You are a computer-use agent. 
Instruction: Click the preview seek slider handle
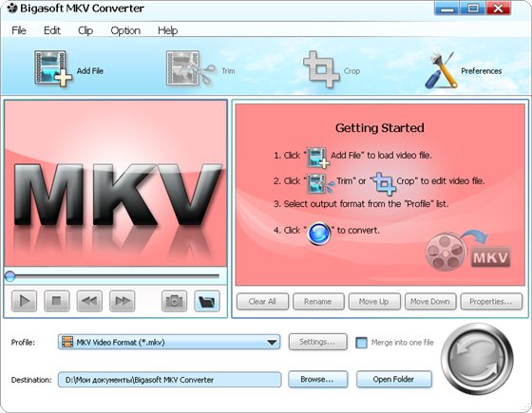point(9,276)
